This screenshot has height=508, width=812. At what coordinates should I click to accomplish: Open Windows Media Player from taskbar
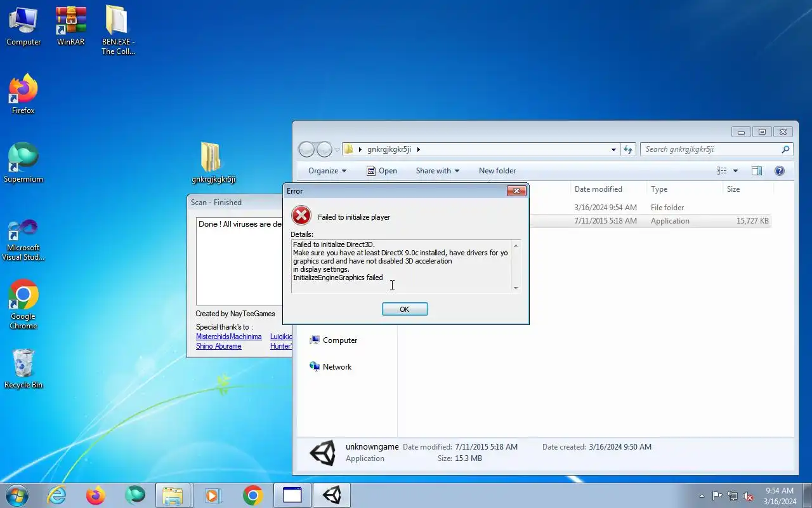coord(213,495)
